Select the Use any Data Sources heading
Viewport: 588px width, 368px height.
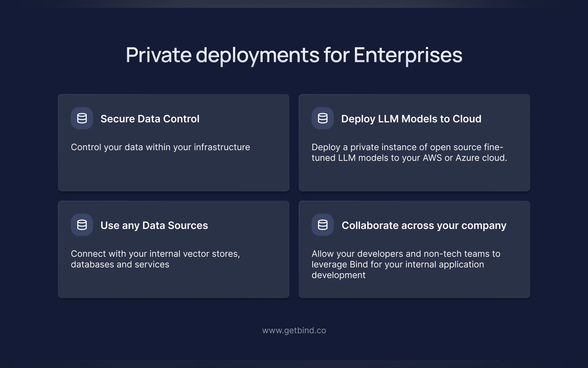coord(154,225)
